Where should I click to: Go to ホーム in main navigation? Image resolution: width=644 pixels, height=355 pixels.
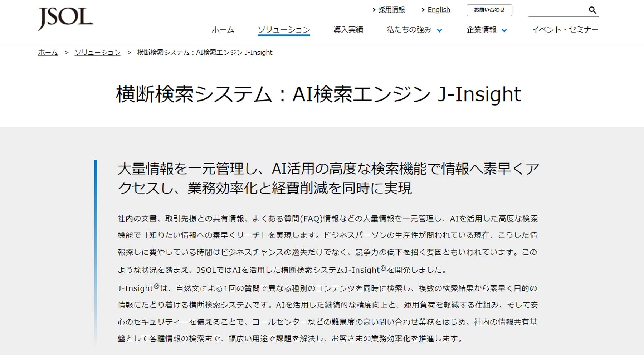pyautogui.click(x=223, y=30)
